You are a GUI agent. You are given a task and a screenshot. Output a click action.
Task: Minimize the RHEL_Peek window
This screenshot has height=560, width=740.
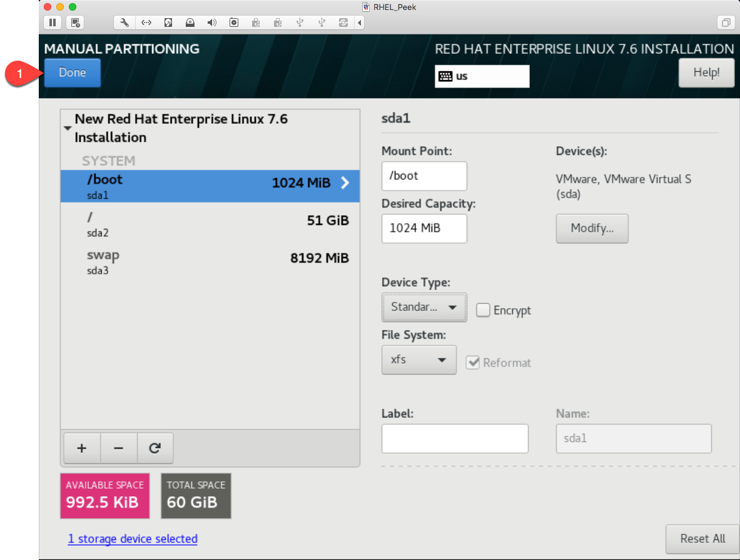[60, 7]
